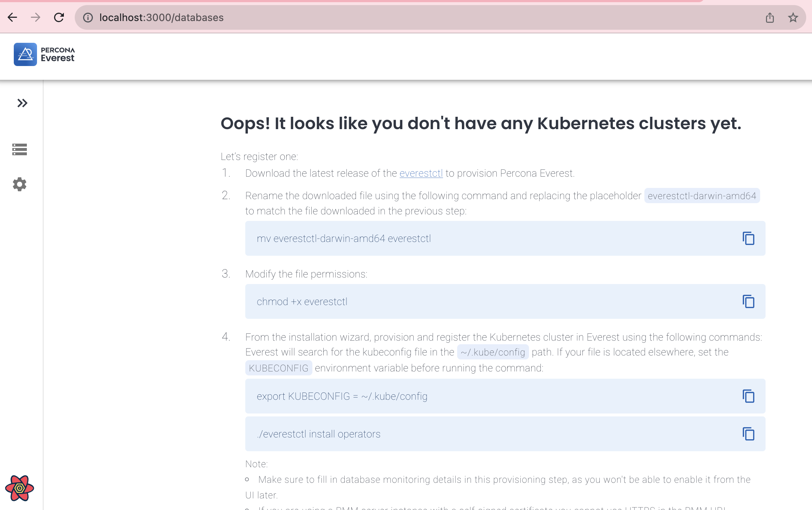812x510 pixels.
Task: Copy the export KUBECONFIG command
Action: click(748, 396)
